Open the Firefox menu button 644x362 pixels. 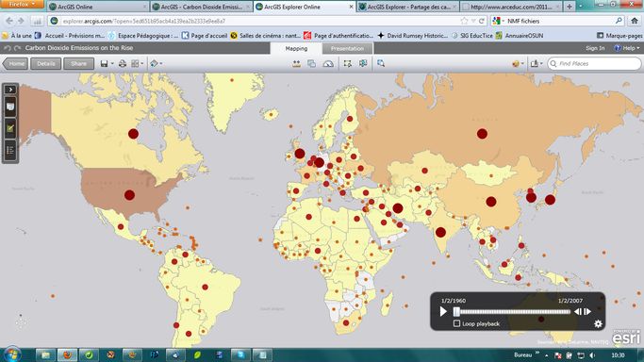coord(22,4)
